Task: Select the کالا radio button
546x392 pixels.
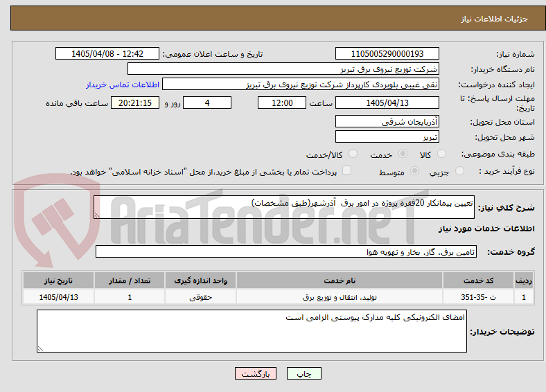Action: point(441,154)
